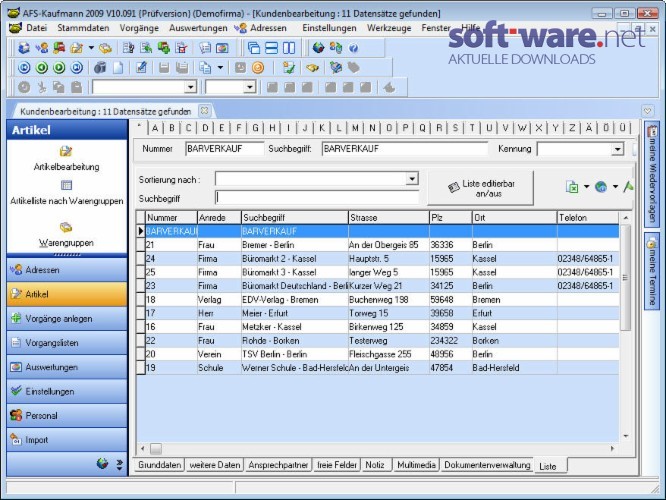666x500 pixels.
Task: Open the Excel export dropdown arrow
Action: coord(587,186)
